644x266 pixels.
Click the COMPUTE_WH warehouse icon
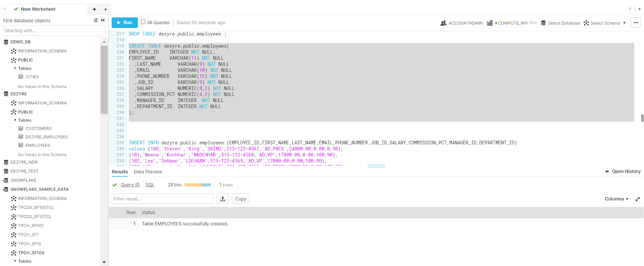[x=490, y=23]
